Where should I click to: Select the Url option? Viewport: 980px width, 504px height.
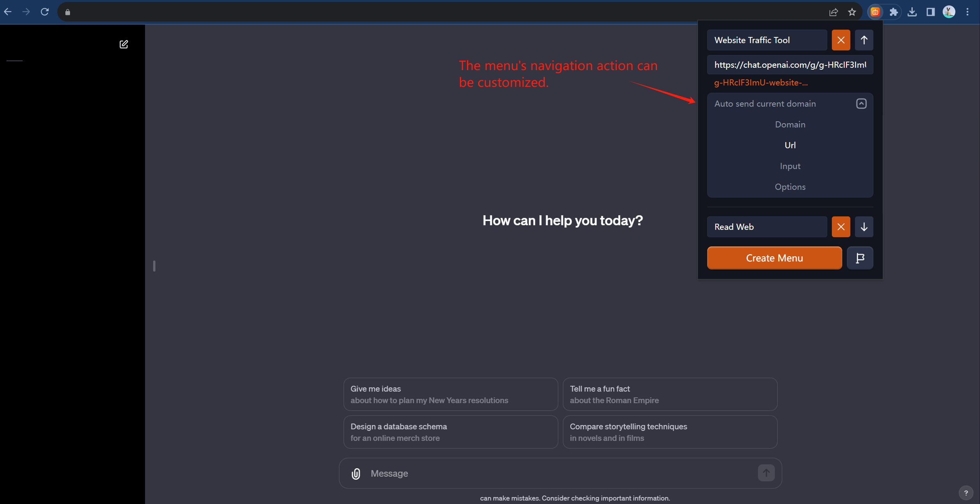790,145
